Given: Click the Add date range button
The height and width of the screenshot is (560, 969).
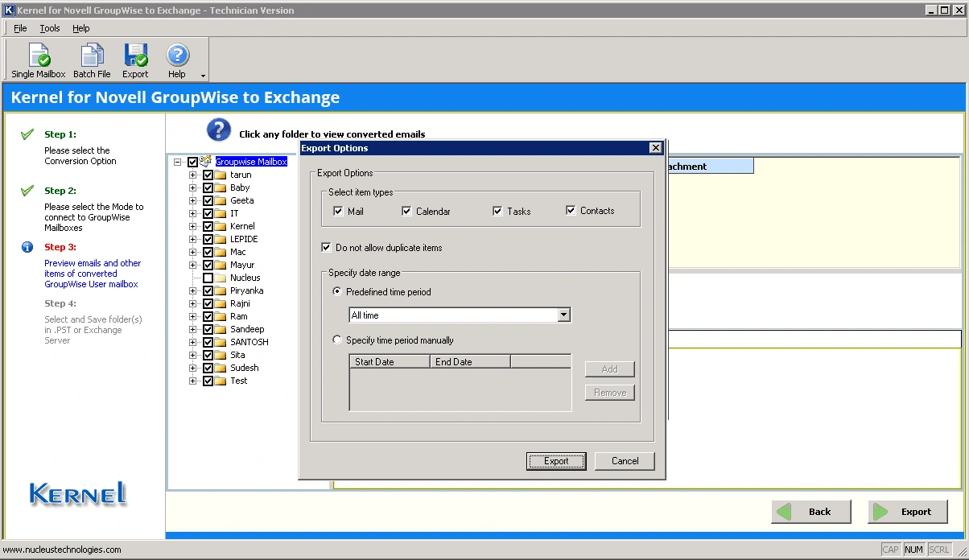Looking at the screenshot, I should point(610,369).
